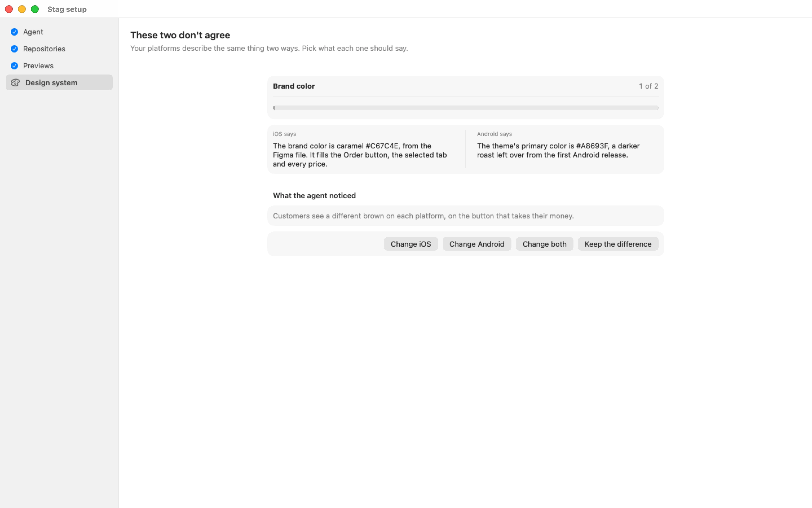Choose Change Android

(x=476, y=244)
